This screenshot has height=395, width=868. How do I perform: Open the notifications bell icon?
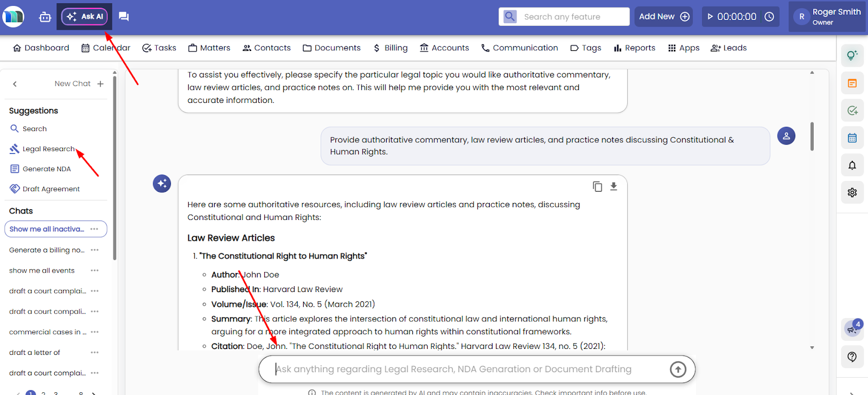click(852, 165)
